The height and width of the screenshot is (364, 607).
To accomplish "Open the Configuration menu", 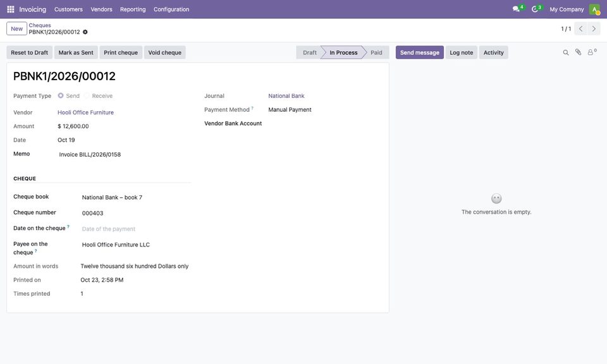I will tap(171, 9).
